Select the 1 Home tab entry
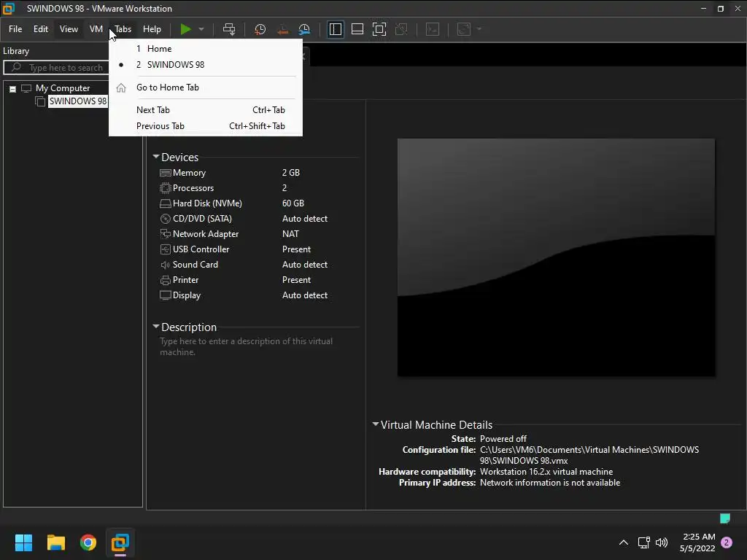The width and height of the screenshot is (747, 560). pos(205,49)
